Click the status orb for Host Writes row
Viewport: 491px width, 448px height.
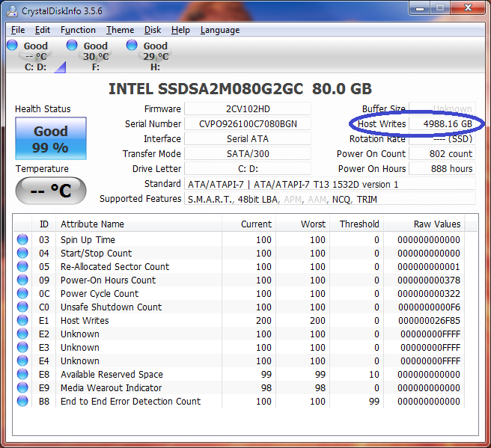tap(22, 320)
